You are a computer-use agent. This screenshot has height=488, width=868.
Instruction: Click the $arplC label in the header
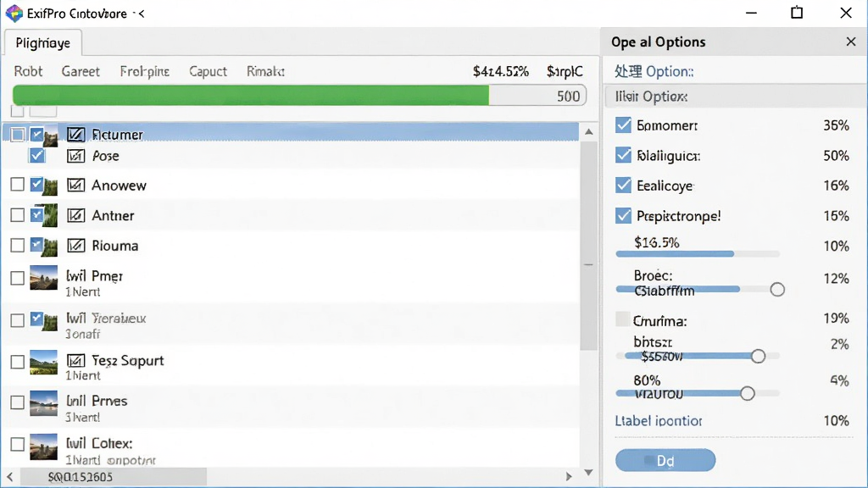(x=565, y=71)
